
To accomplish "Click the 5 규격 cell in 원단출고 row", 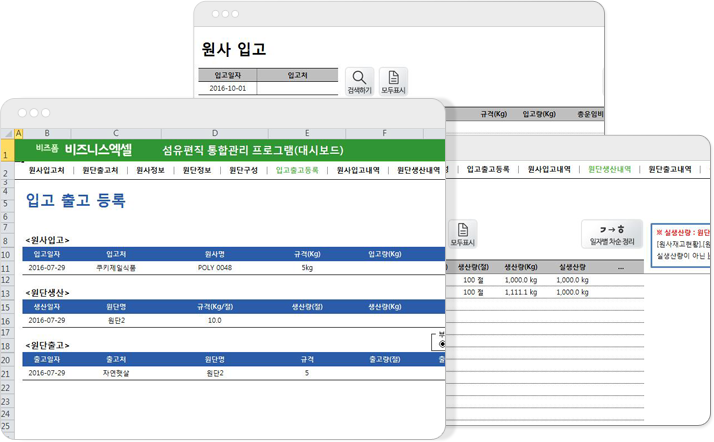I will (307, 373).
